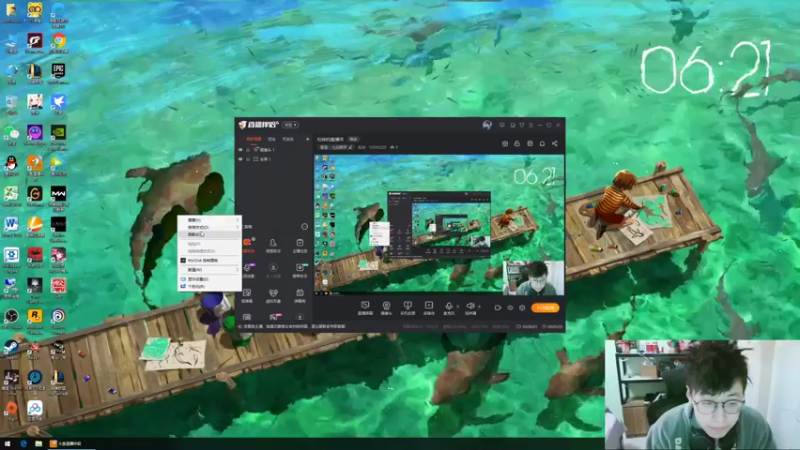Open Microsoft Edge from the taskbar
This screenshot has height=450, width=800.
coord(23,444)
